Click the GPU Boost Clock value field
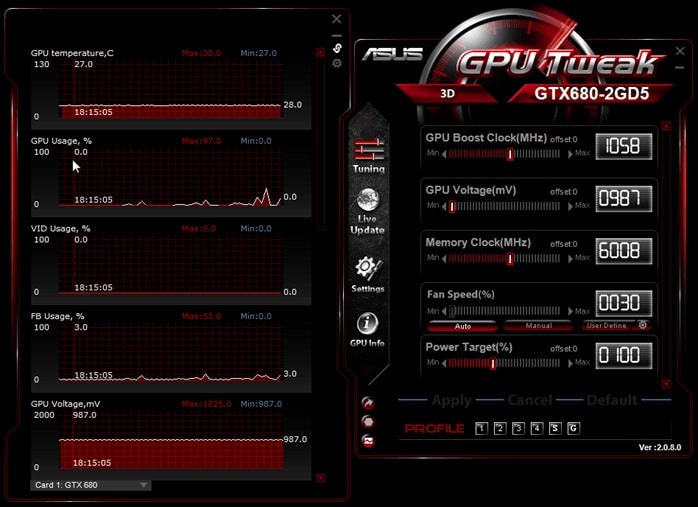698x507 pixels. [x=624, y=146]
